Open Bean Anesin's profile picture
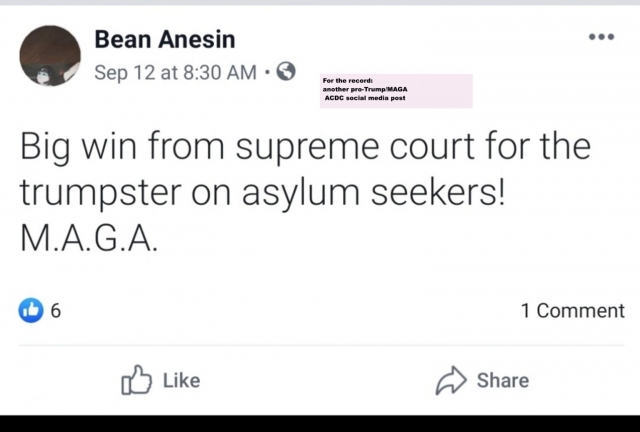Screen dimensions: 640x432 point(49,55)
